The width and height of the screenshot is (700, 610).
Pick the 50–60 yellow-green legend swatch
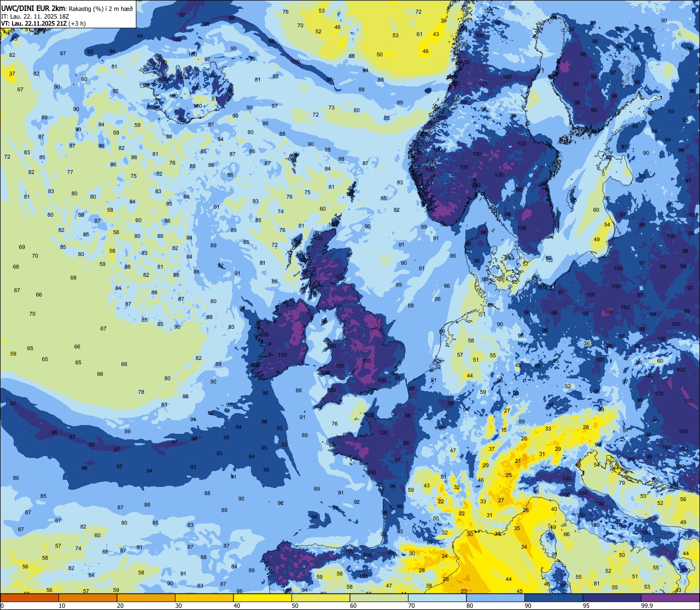[320, 598]
